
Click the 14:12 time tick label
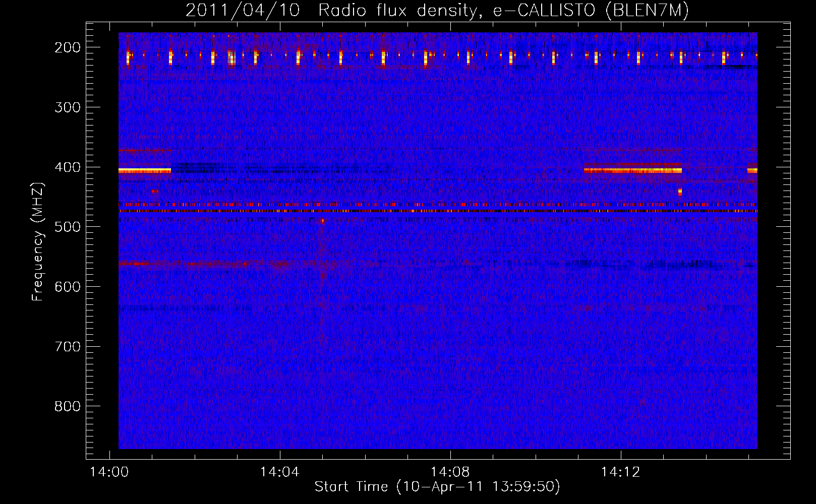620,472
